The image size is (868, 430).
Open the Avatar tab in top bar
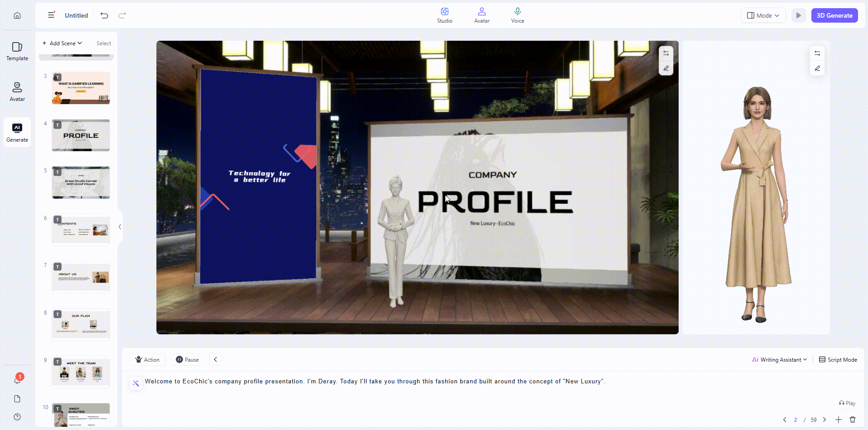pos(482,15)
